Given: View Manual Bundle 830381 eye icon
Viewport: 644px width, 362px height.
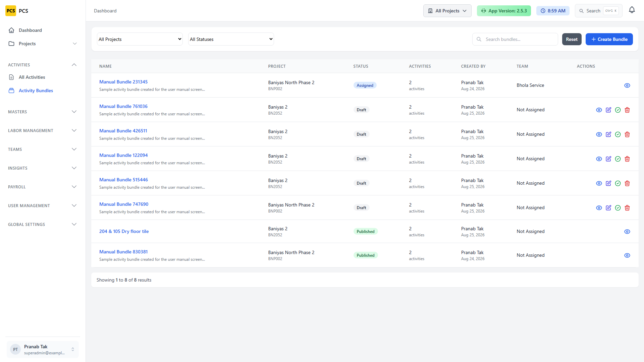Looking at the screenshot, I should pyautogui.click(x=627, y=255).
